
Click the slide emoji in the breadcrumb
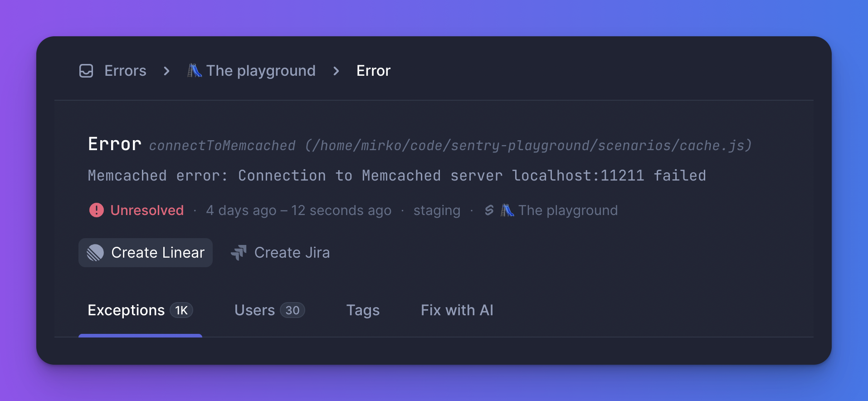coord(195,70)
